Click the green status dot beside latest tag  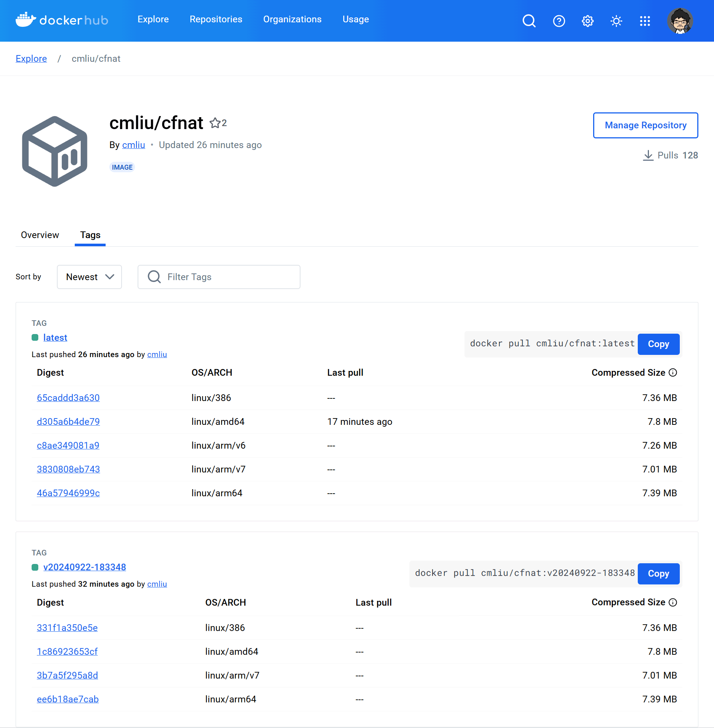click(35, 337)
